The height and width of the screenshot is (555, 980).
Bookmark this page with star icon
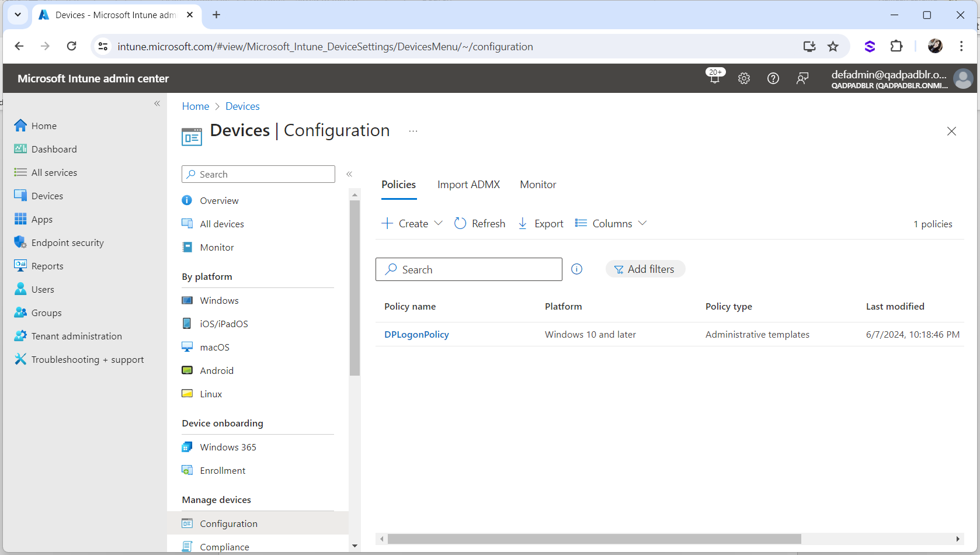pos(833,46)
